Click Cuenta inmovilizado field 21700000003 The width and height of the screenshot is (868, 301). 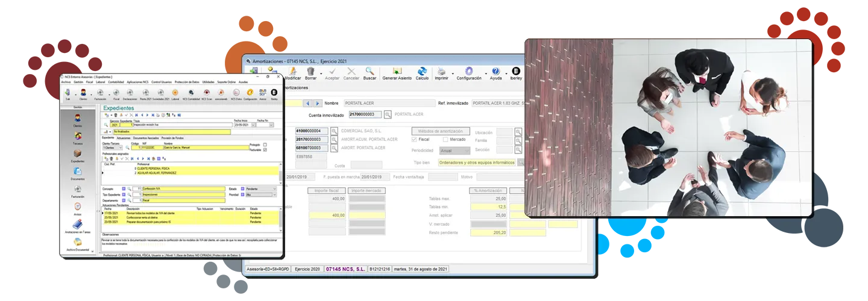(x=365, y=114)
